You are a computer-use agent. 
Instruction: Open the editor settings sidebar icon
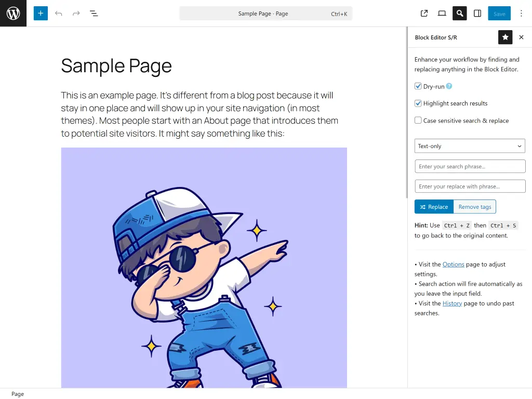tap(477, 13)
